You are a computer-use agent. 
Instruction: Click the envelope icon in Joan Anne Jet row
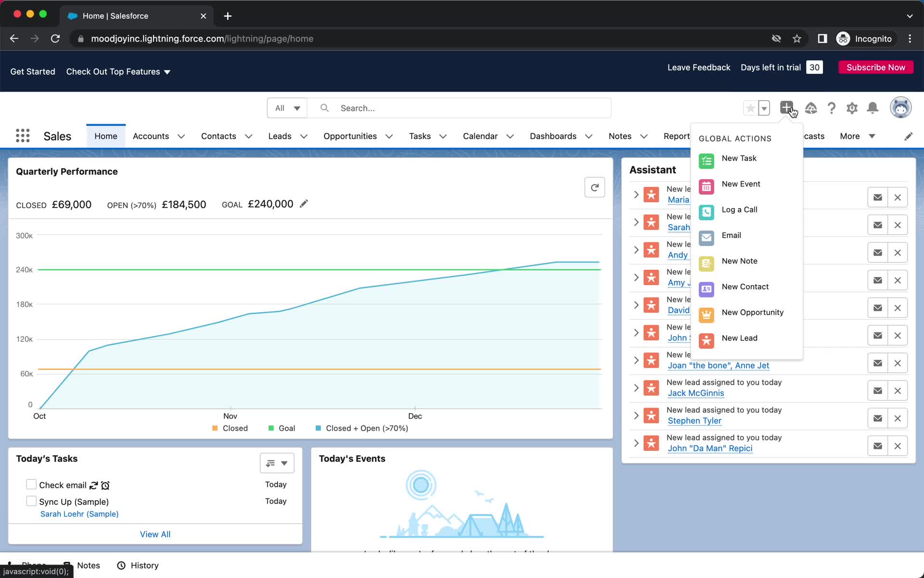[878, 363]
